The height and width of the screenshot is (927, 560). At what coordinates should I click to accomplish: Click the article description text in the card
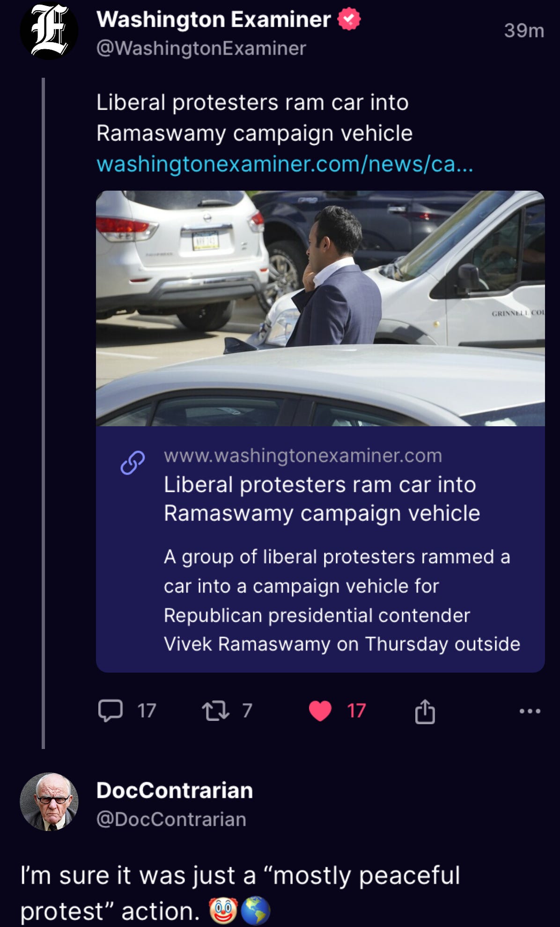342,601
